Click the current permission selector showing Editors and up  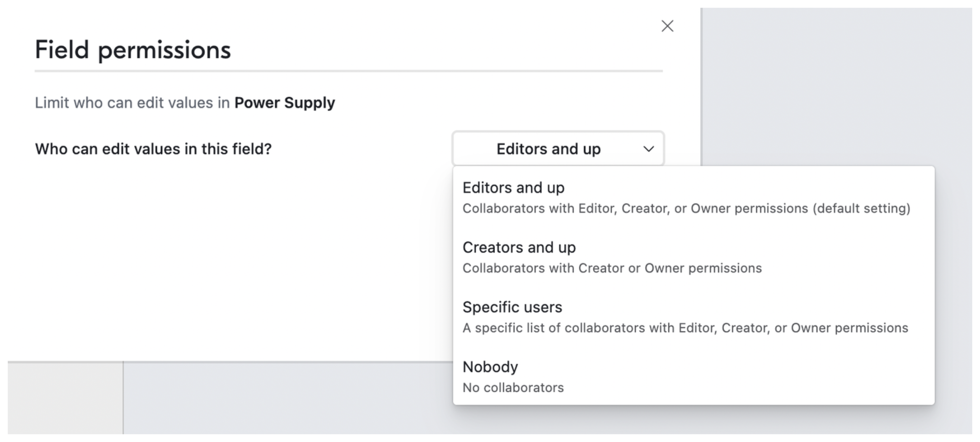[558, 149]
